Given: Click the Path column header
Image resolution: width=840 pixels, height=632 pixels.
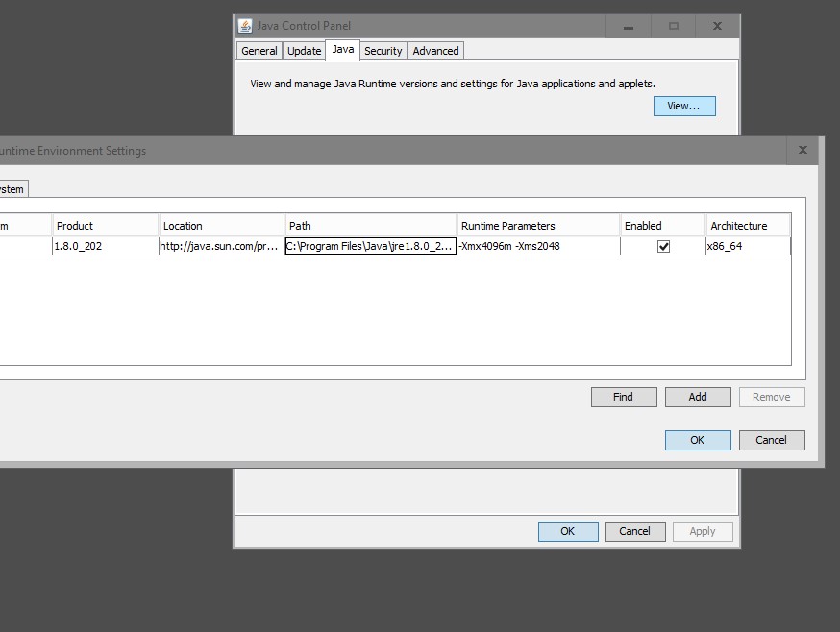Looking at the screenshot, I should [371, 226].
